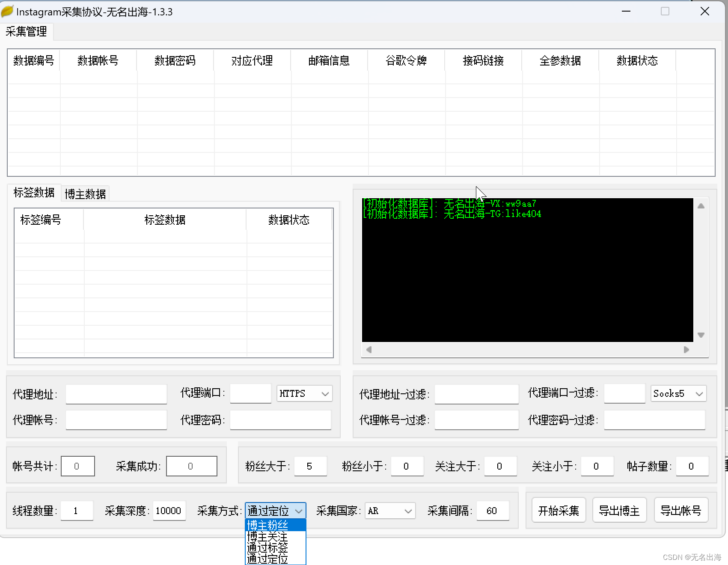Open the 采集国家 AR dropdown
The width and height of the screenshot is (728, 565).
(390, 511)
